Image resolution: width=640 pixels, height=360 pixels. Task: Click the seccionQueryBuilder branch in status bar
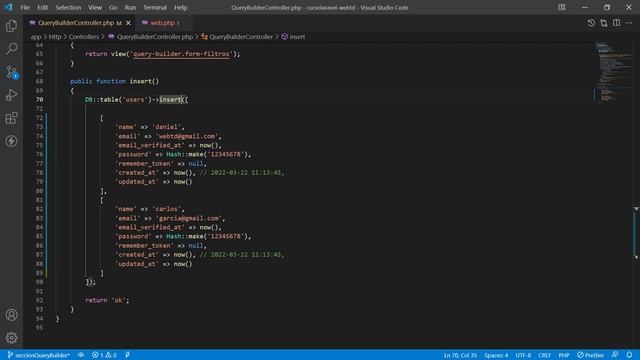click(x=39, y=355)
